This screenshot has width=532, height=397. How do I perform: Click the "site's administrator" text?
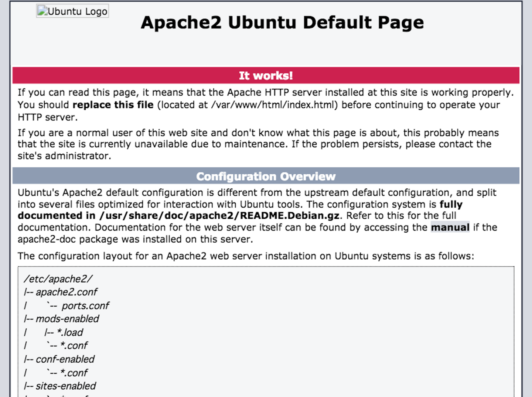64,156
